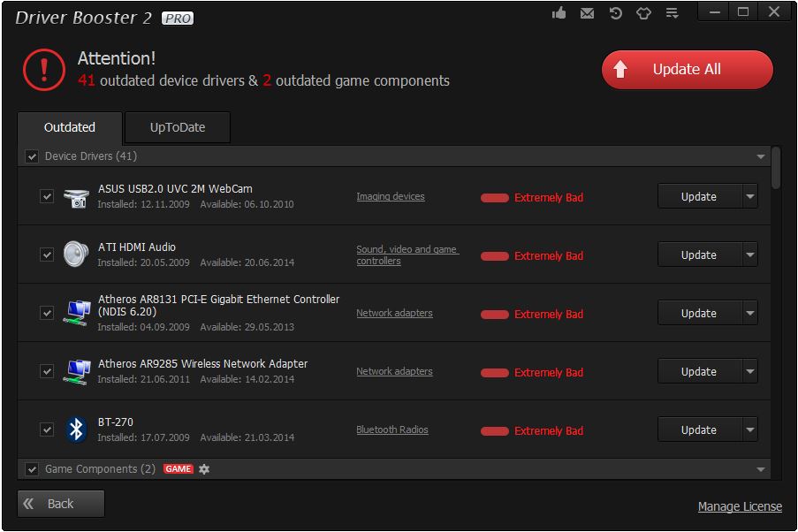Image resolution: width=798 pixels, height=532 pixels.
Task: Click the PRO badge in title
Action: point(178,19)
